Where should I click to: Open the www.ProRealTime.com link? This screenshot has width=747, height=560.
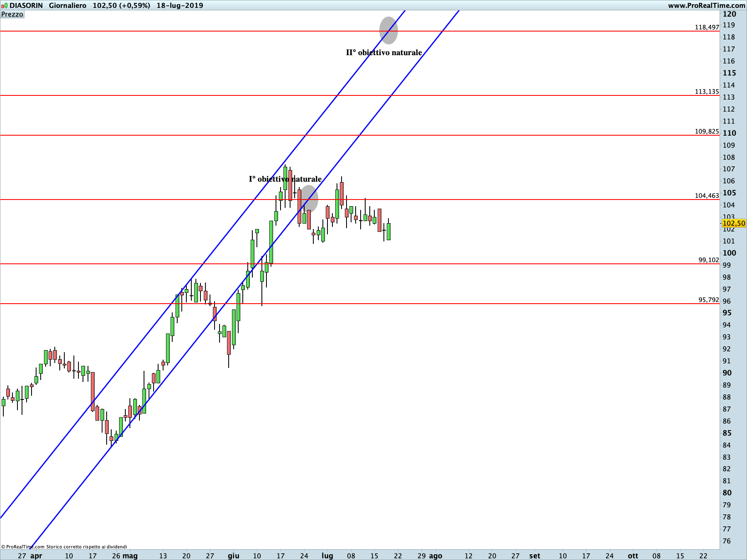(706, 5)
